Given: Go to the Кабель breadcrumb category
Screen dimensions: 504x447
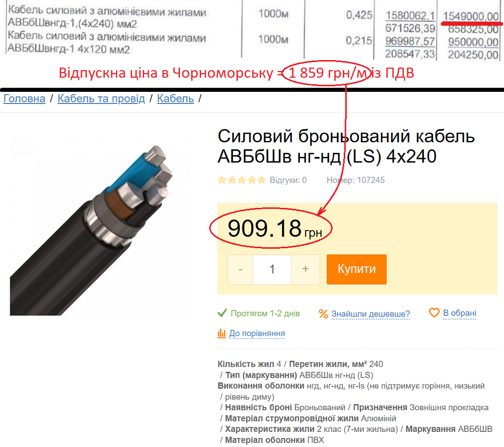Looking at the screenshot, I should [175, 98].
